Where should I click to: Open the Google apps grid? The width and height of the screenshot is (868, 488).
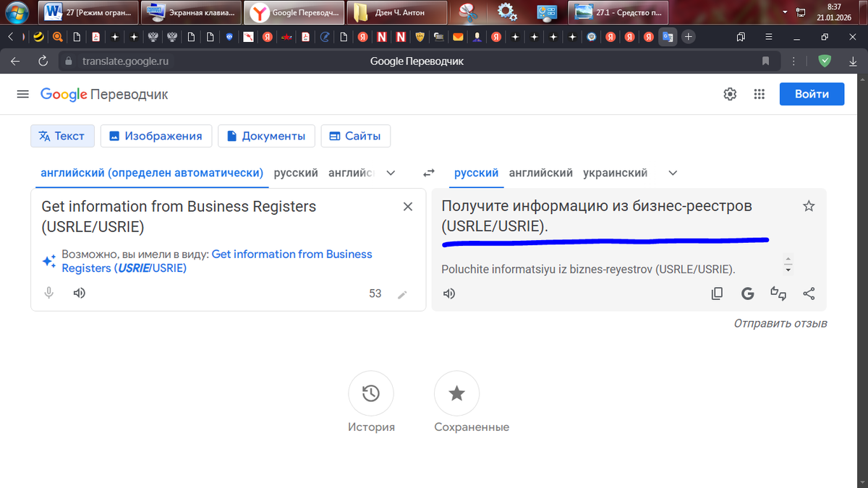click(759, 94)
